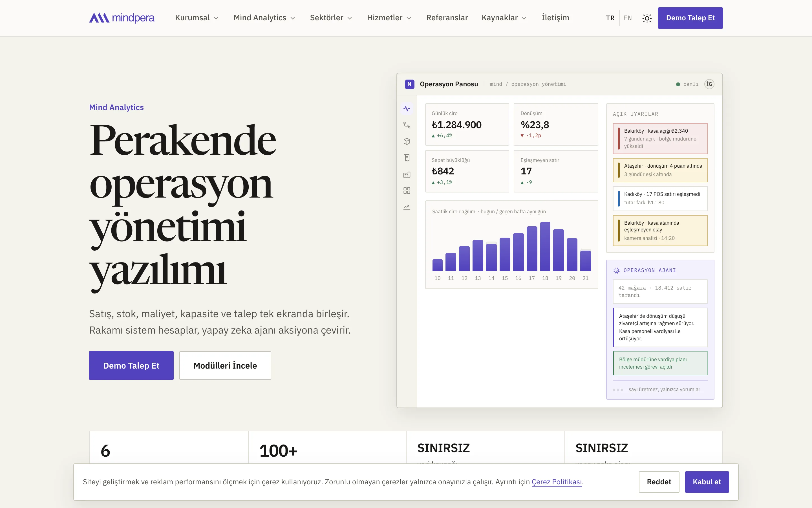This screenshot has height=508, width=812.
Task: Click the chart bar for hour 21
Action: (x=586, y=260)
